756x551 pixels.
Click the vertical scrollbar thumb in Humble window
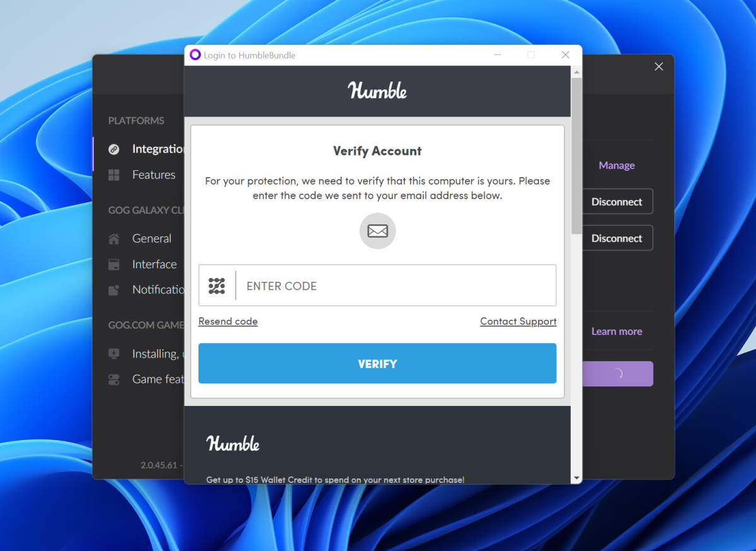tap(576, 156)
